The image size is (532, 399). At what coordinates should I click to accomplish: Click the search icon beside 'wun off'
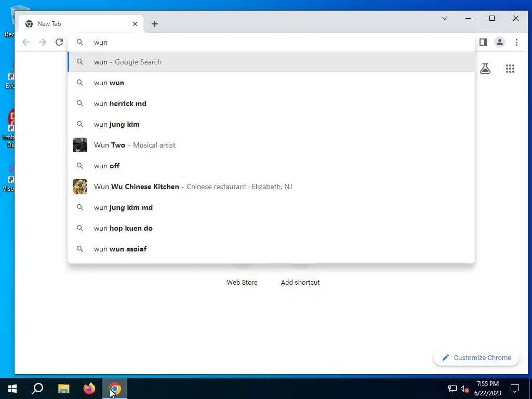[x=79, y=166]
